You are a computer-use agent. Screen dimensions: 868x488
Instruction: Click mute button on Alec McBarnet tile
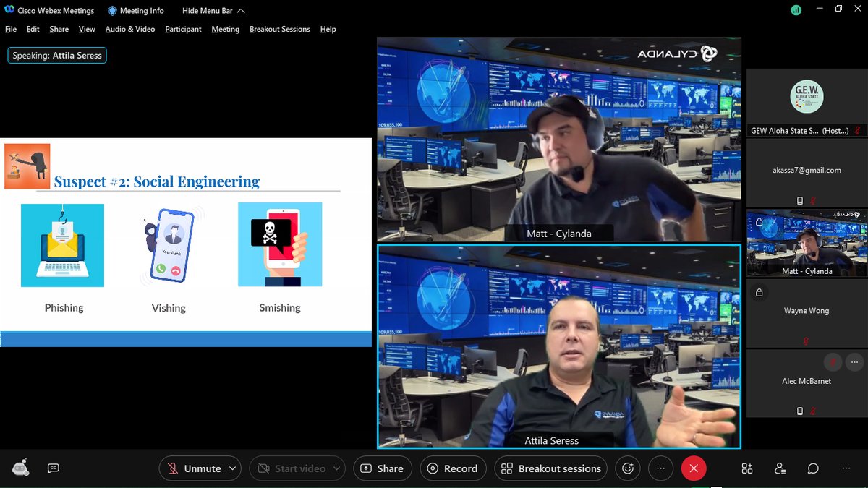pos(833,361)
